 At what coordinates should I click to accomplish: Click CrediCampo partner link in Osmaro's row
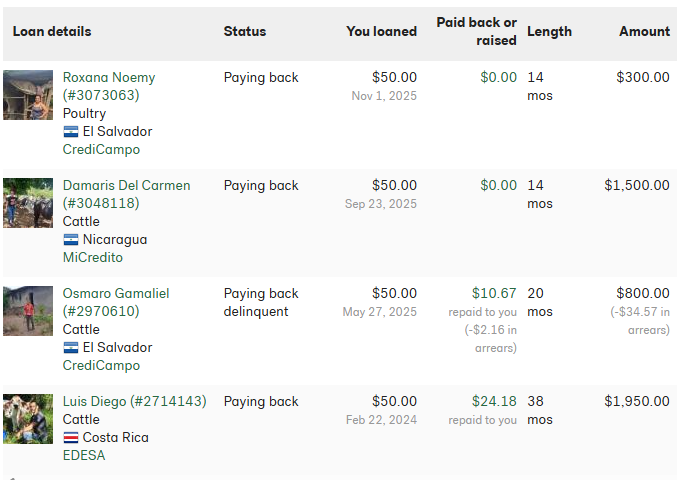point(101,366)
